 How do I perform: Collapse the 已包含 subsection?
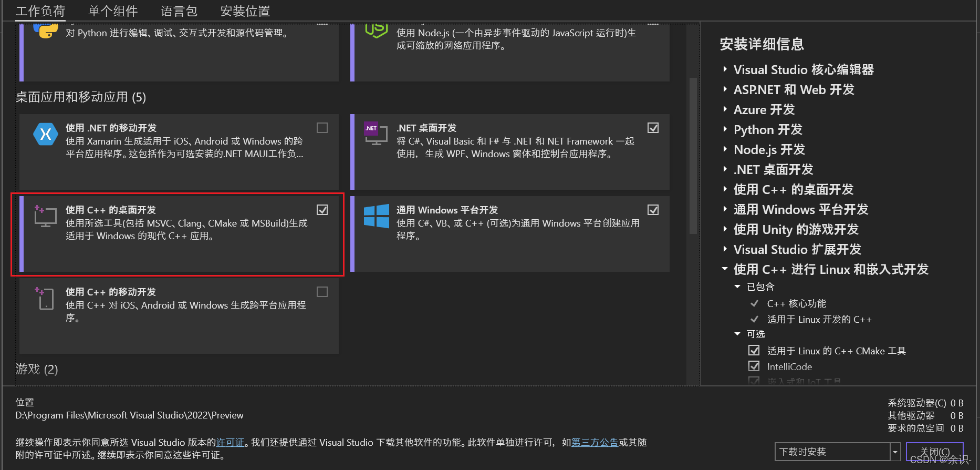(737, 287)
